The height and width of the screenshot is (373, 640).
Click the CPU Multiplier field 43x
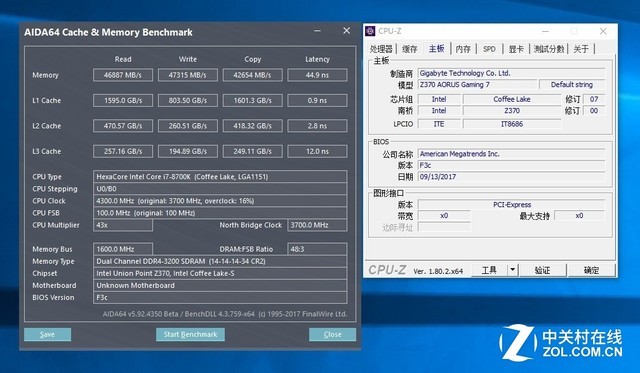[123, 225]
